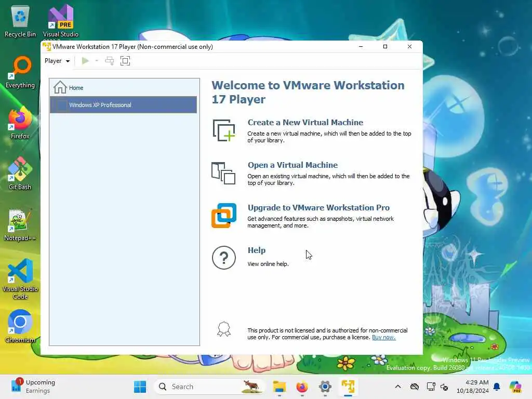The image size is (532, 399).
Task: Click the muted volume tray icon
Action: tap(444, 387)
